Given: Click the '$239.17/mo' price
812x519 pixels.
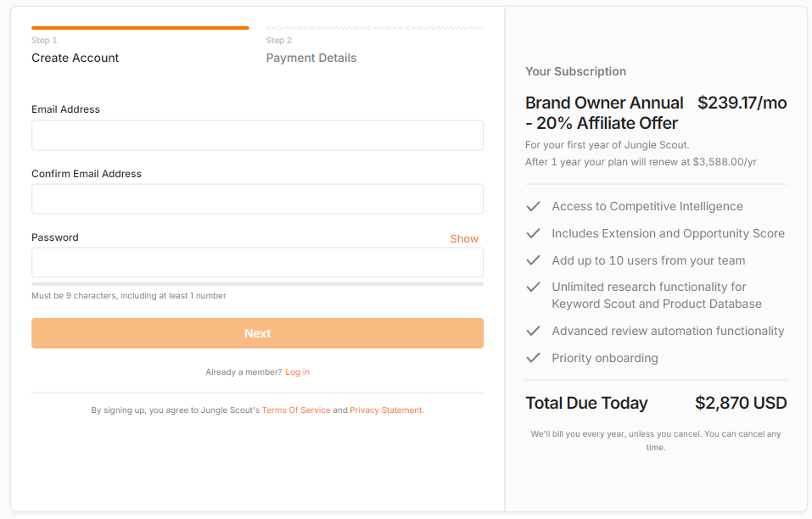Looking at the screenshot, I should click(742, 103).
